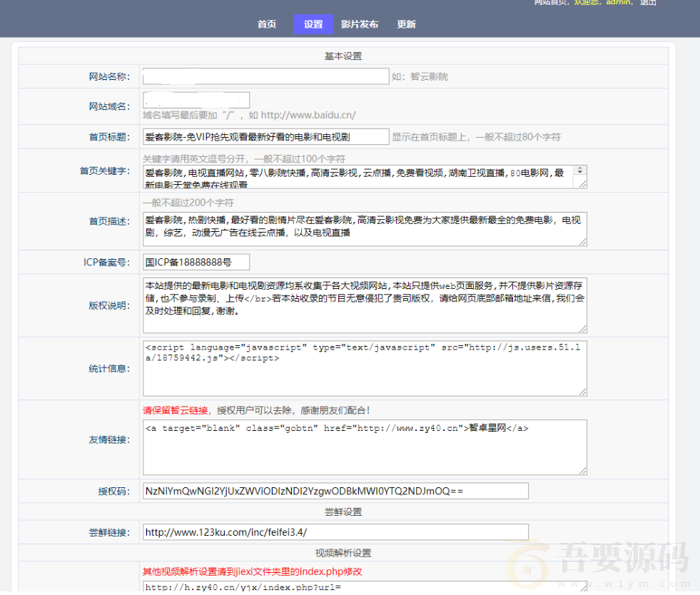Click the 授权码 field label
Viewport: 700px width, 595px height.
click(x=114, y=492)
